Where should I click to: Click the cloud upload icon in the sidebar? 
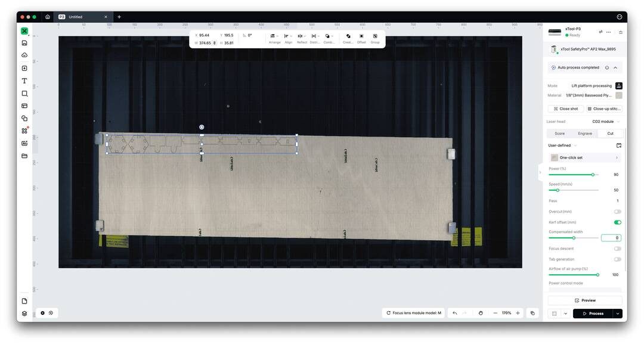[24, 54]
